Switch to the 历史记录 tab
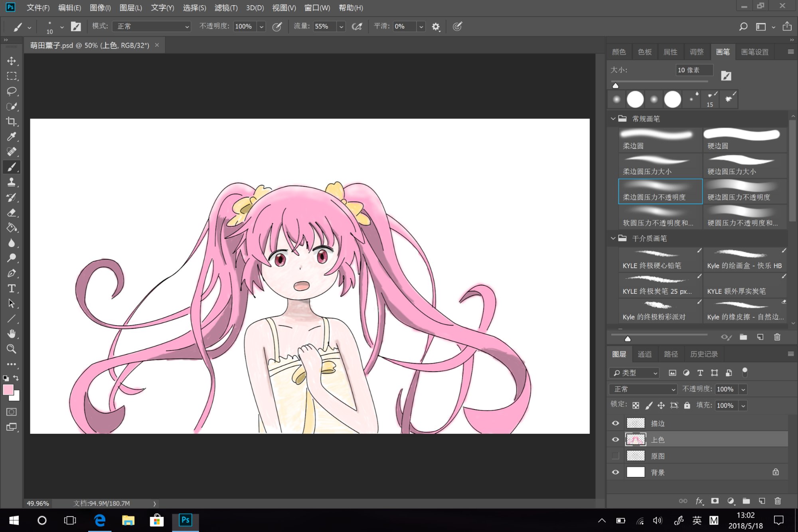Viewport: 798px width, 532px height. pyautogui.click(x=704, y=354)
